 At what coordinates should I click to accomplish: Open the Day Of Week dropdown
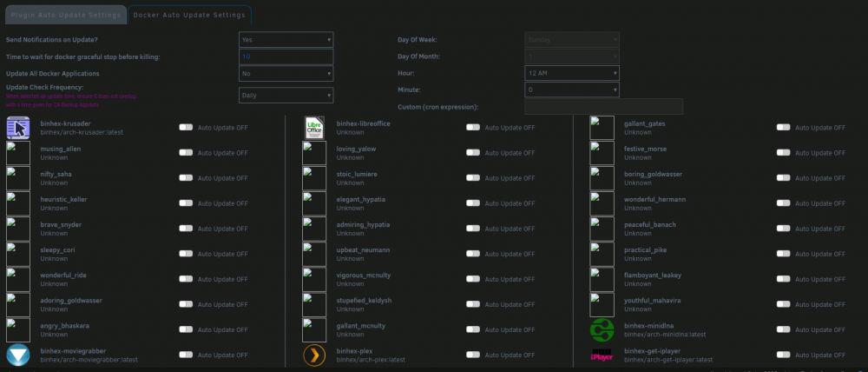pyautogui.click(x=572, y=40)
